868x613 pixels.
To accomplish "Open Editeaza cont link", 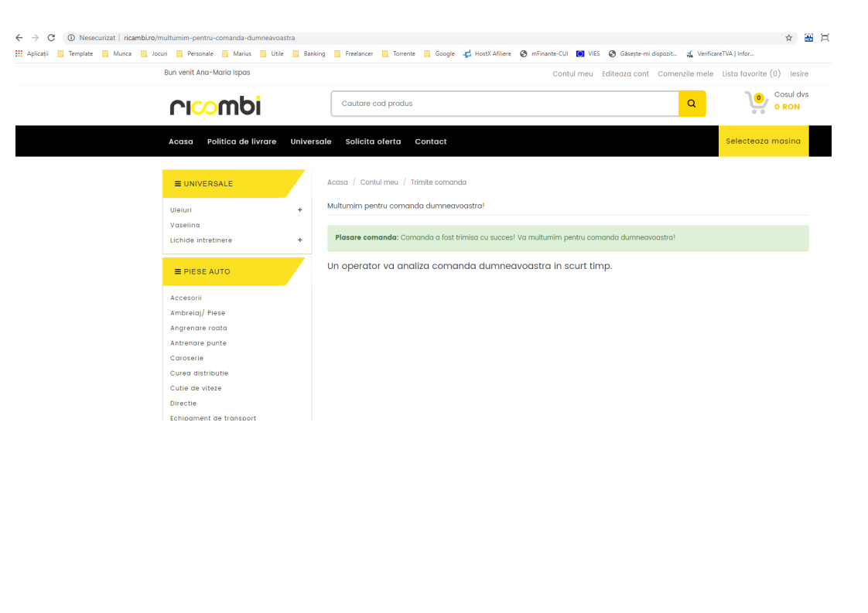I will 626,73.
